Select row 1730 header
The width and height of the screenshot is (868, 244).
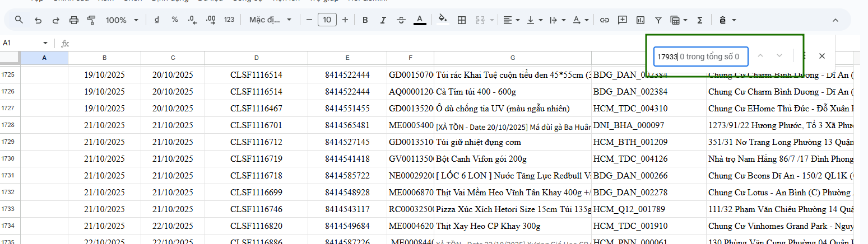pyautogui.click(x=10, y=158)
